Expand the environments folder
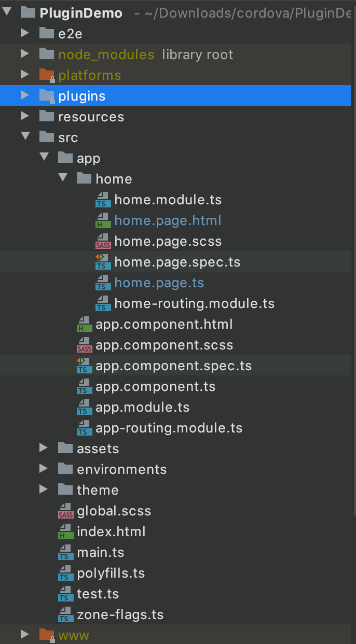 (44, 469)
